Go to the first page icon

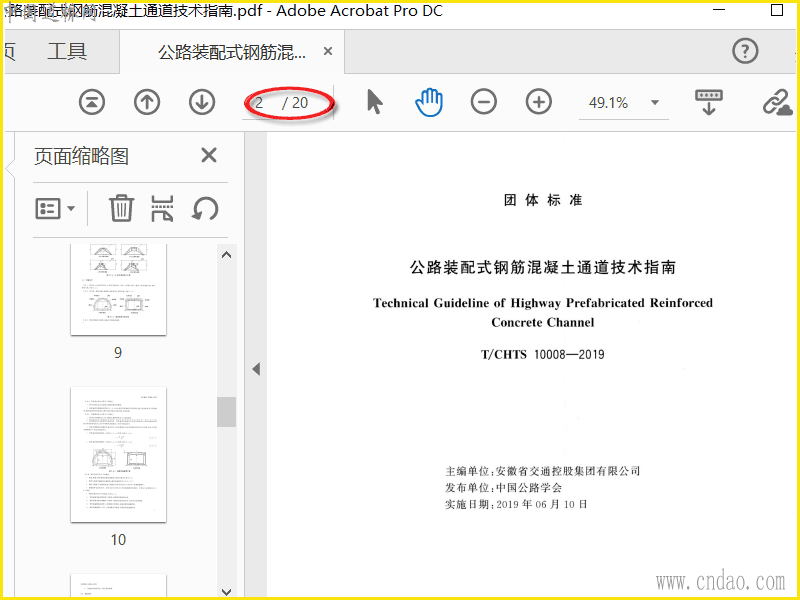pos(92,102)
